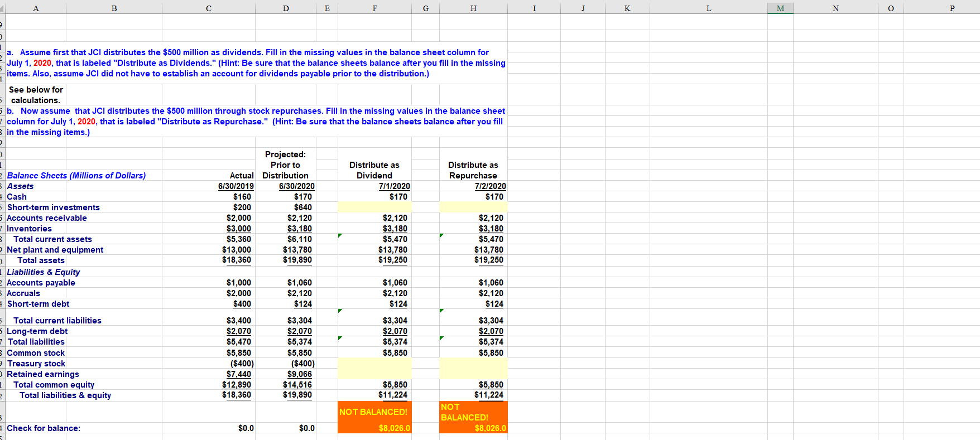
Task: Select the $160 cash value
Action: tap(242, 197)
